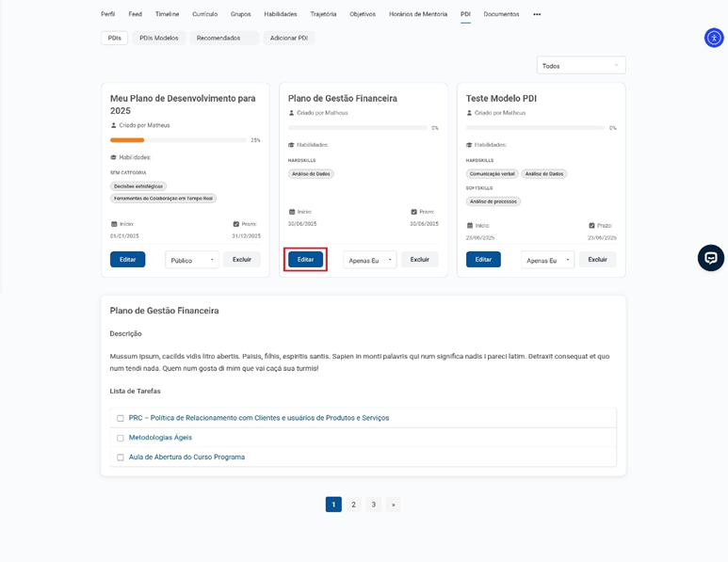
Task: Mark Aula de Abertura do Curso Programa checkbox
Action: [121, 458]
